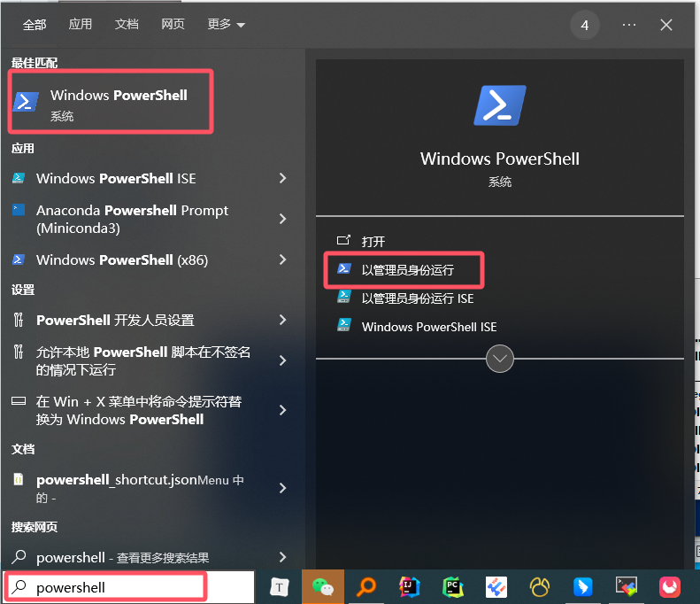
Task: Open the orange search tool in taskbar
Action: 366,586
